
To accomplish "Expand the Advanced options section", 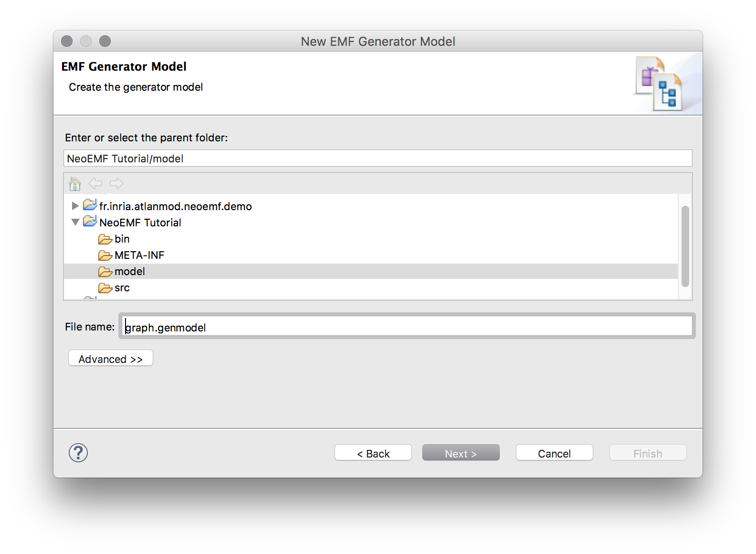I will [111, 359].
